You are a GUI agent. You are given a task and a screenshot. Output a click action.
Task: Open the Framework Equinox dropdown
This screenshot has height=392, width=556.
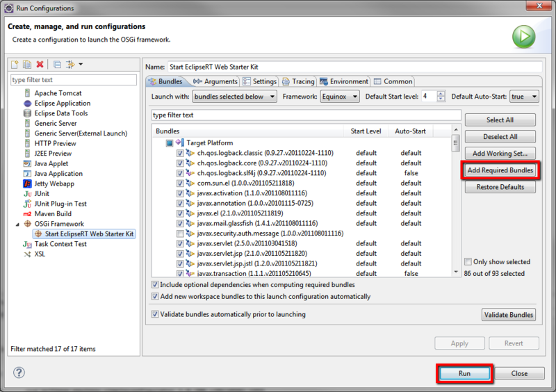pyautogui.click(x=340, y=97)
